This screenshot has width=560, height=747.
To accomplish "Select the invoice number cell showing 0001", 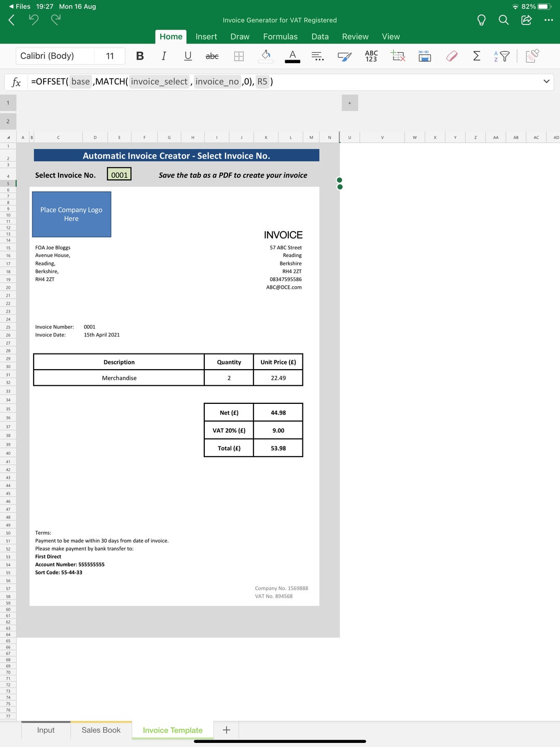I will coord(119,174).
